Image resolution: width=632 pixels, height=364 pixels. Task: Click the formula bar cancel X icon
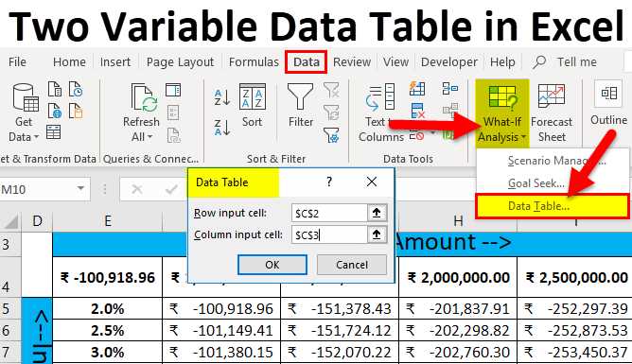tap(137, 189)
